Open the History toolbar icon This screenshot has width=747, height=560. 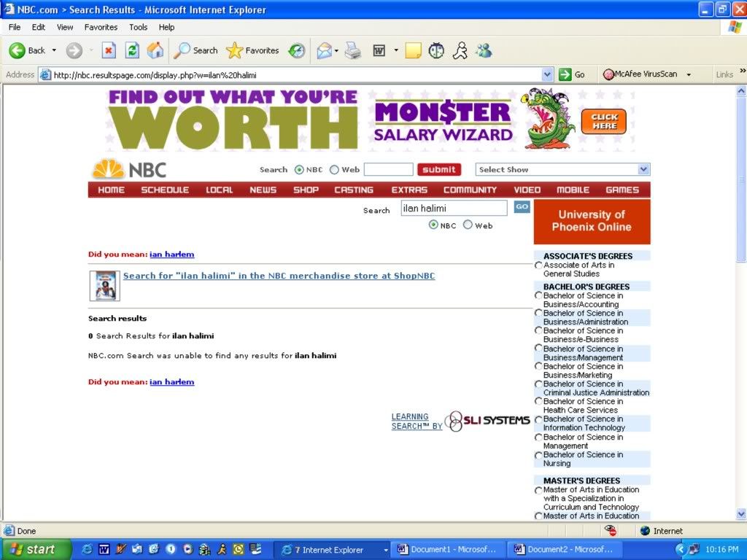(x=297, y=50)
